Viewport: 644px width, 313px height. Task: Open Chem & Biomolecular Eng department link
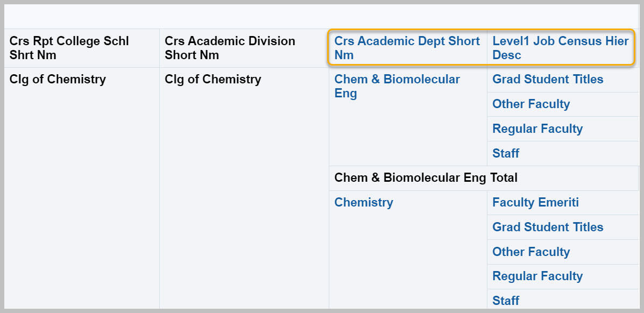pyautogui.click(x=397, y=86)
